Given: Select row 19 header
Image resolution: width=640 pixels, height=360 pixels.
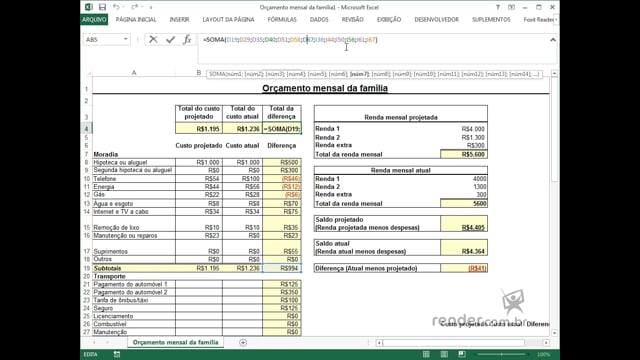Looking at the screenshot, I should (x=87, y=268).
